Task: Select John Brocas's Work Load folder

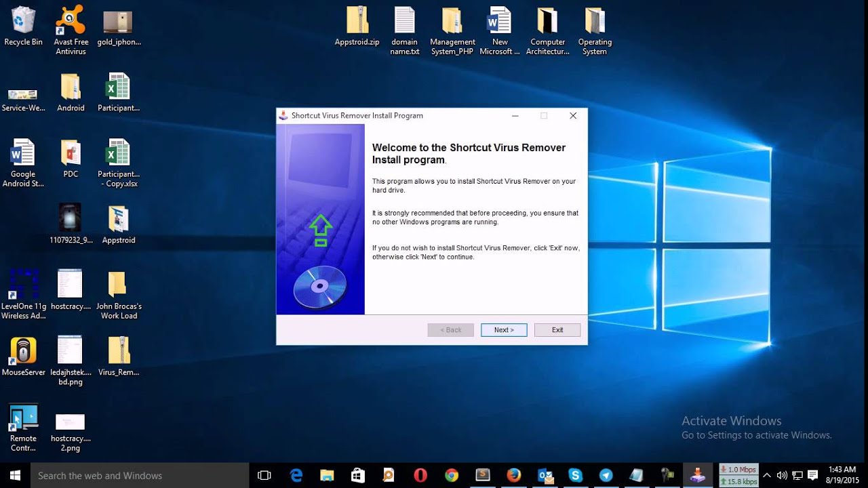Action: [x=119, y=295]
